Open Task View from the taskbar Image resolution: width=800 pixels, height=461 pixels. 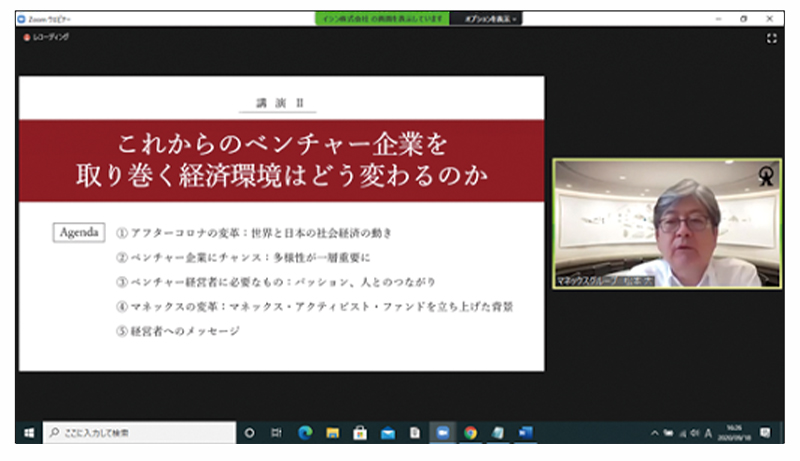(276, 433)
